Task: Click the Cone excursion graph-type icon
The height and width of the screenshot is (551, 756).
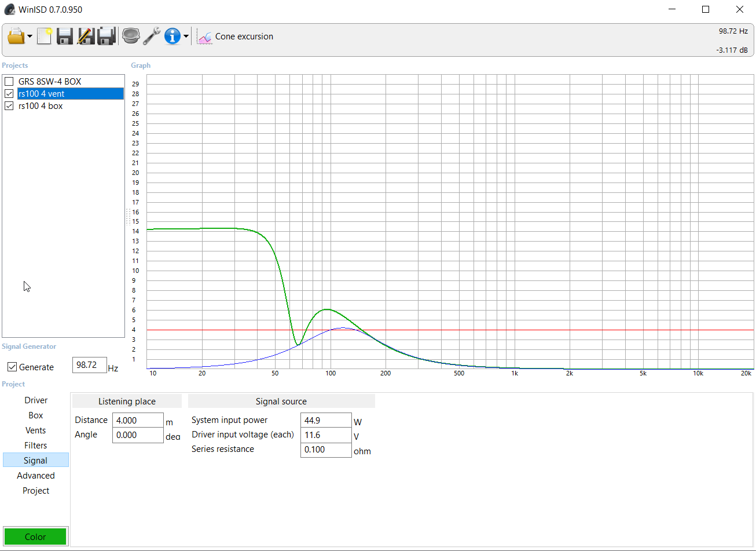Action: (205, 37)
